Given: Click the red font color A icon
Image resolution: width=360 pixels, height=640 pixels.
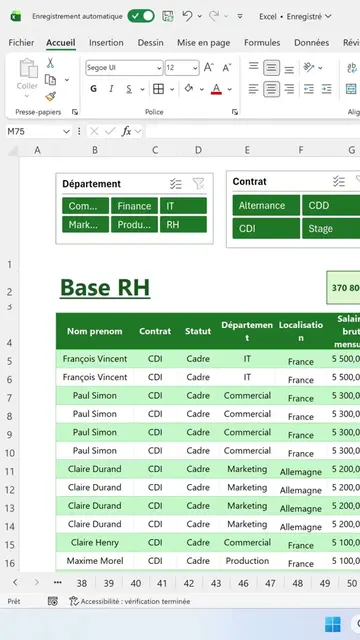Looking at the screenshot, I should point(216,89).
